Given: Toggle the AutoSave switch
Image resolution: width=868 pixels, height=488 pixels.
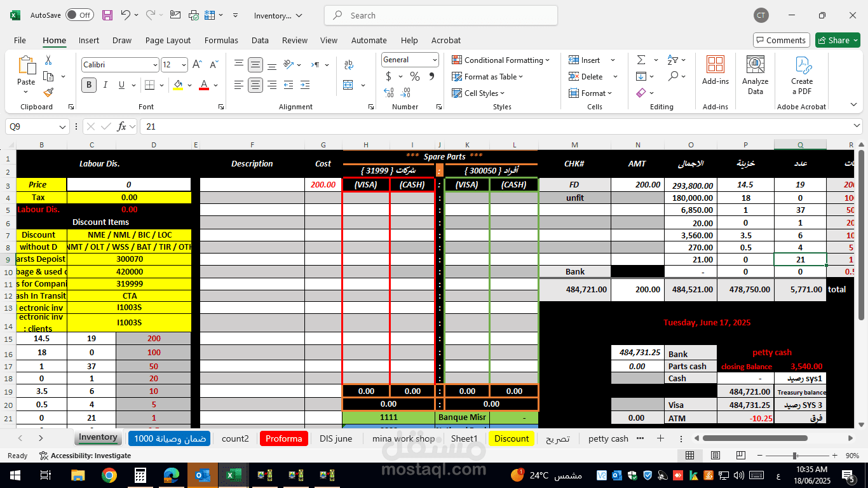Looking at the screenshot, I should tap(79, 15).
